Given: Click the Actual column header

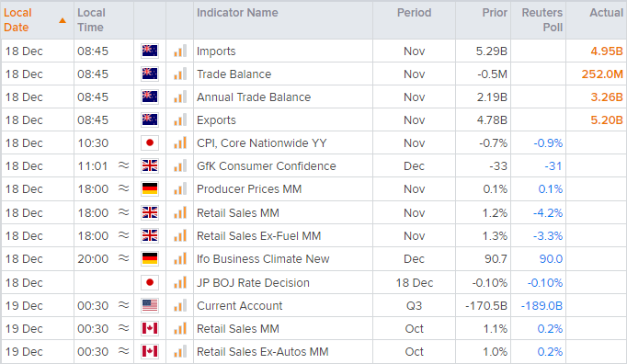Looking at the screenshot, I should tap(606, 12).
